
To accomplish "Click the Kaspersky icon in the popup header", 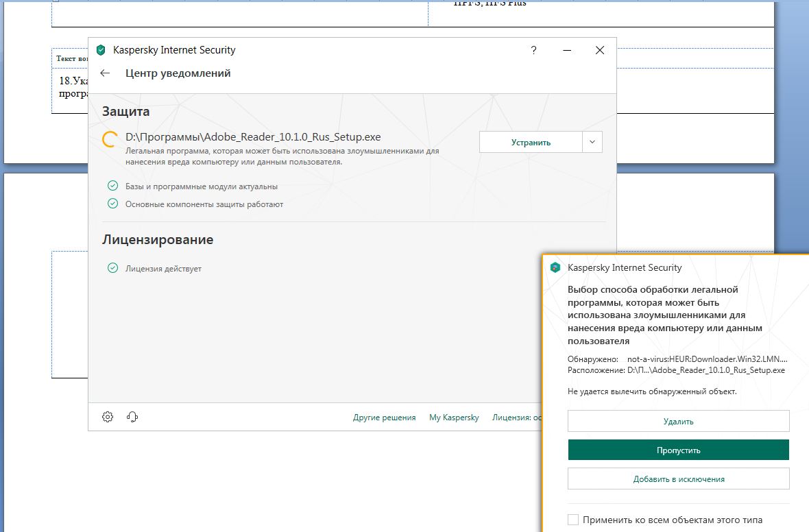I will click(556, 268).
